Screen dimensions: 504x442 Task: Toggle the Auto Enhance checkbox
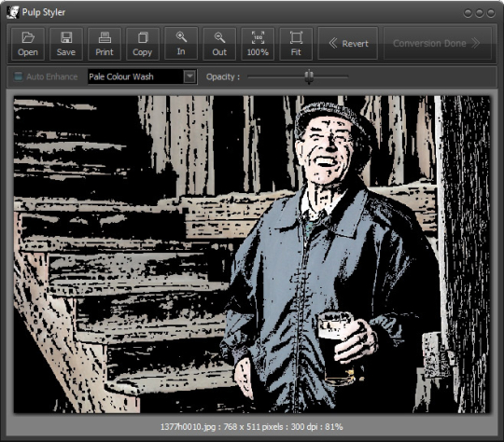pyautogui.click(x=19, y=76)
